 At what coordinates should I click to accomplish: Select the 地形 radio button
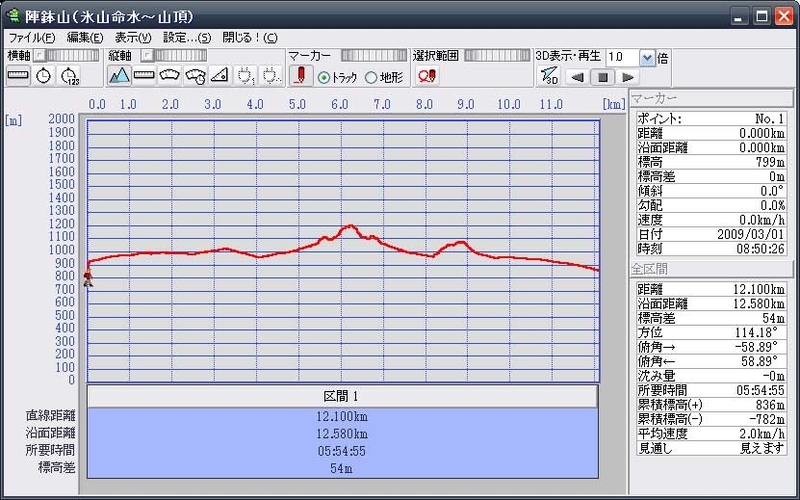(x=371, y=78)
